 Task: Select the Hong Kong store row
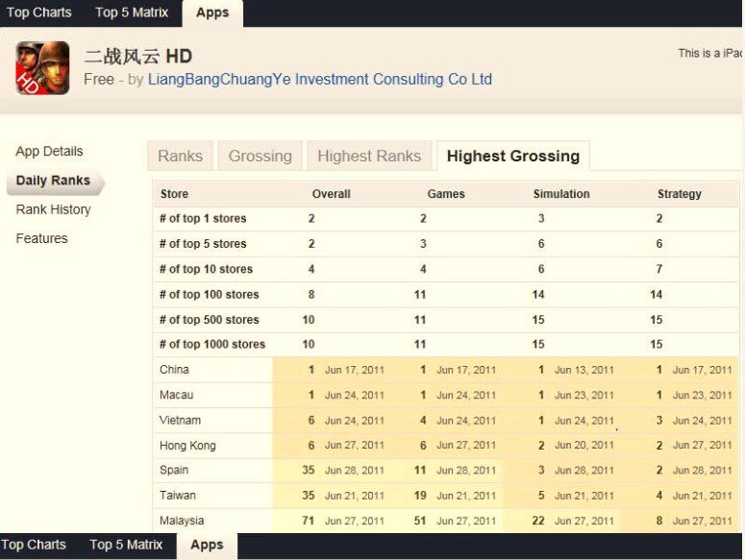point(446,445)
